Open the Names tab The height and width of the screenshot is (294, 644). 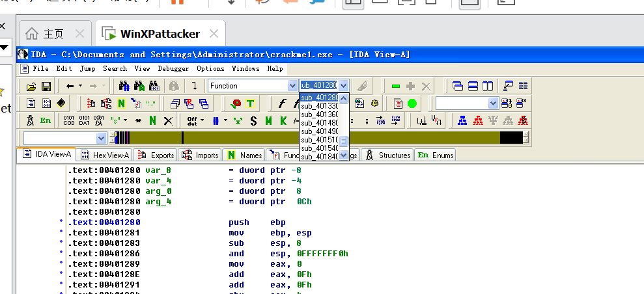click(245, 155)
